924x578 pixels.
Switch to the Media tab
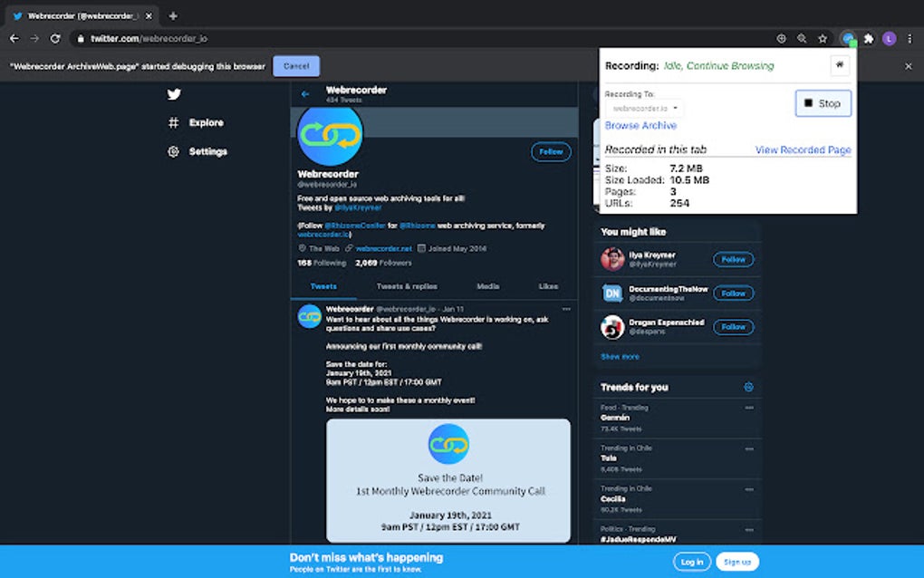click(487, 286)
